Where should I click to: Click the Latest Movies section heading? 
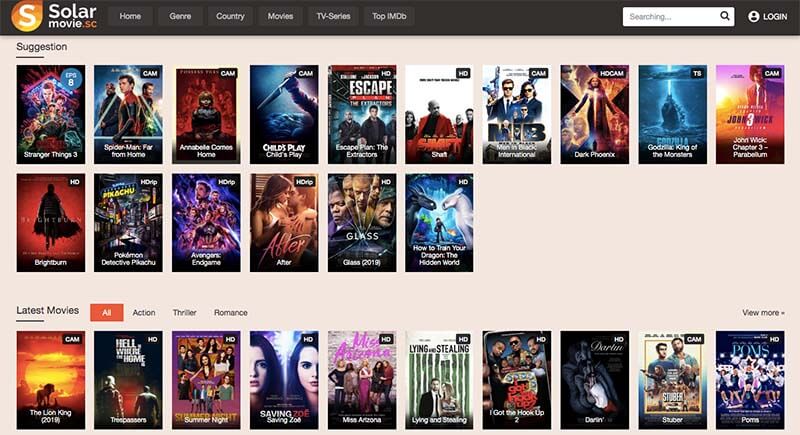47,310
